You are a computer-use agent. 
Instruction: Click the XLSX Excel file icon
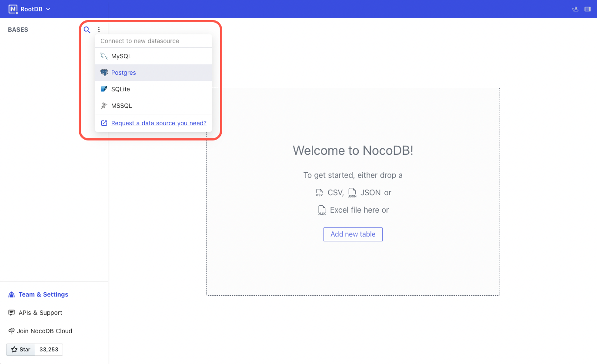click(x=322, y=210)
